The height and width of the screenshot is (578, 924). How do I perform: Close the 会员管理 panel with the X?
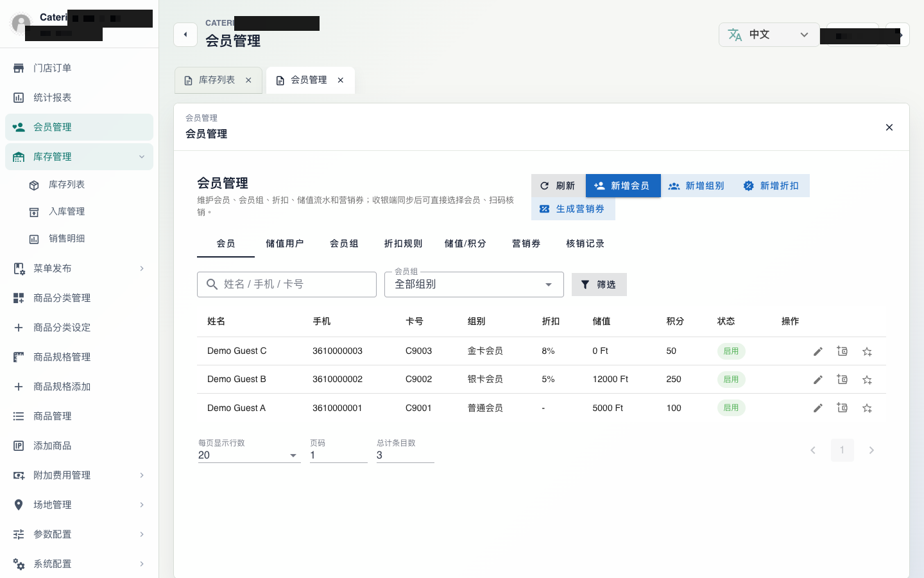(889, 127)
